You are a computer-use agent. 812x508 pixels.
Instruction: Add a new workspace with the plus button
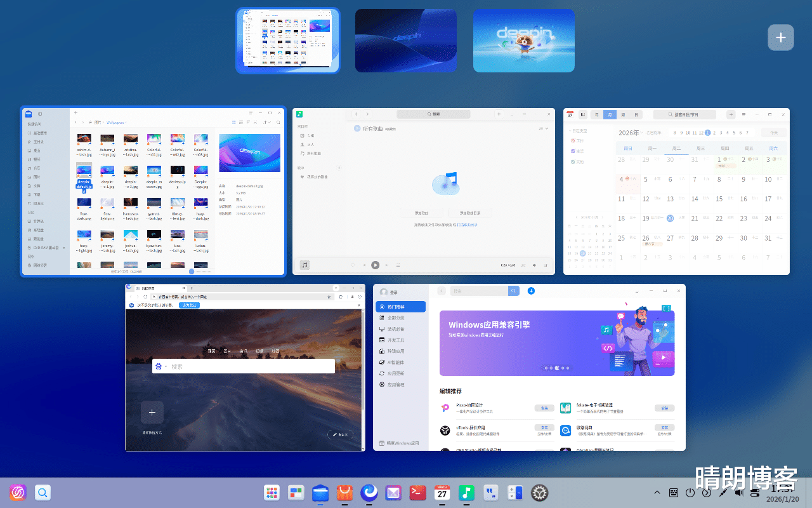click(x=780, y=37)
